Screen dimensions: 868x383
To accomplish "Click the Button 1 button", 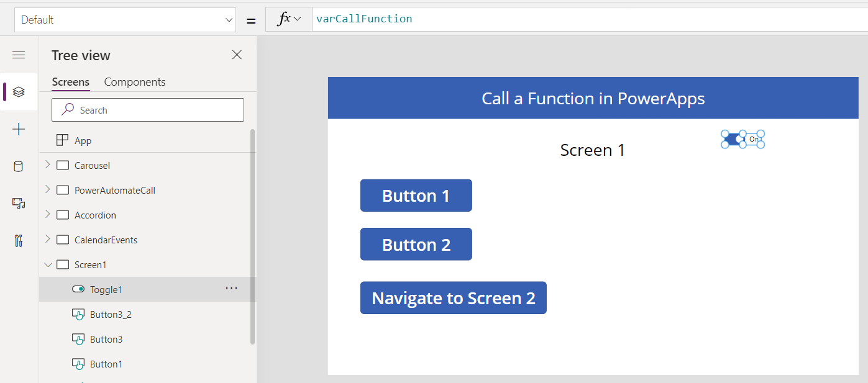I will click(x=416, y=196).
